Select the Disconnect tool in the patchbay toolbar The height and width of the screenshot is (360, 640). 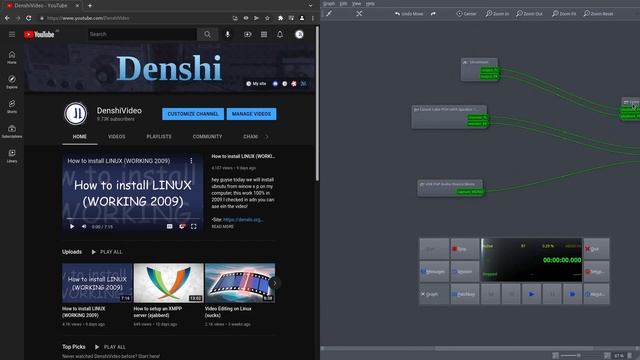(359, 13)
